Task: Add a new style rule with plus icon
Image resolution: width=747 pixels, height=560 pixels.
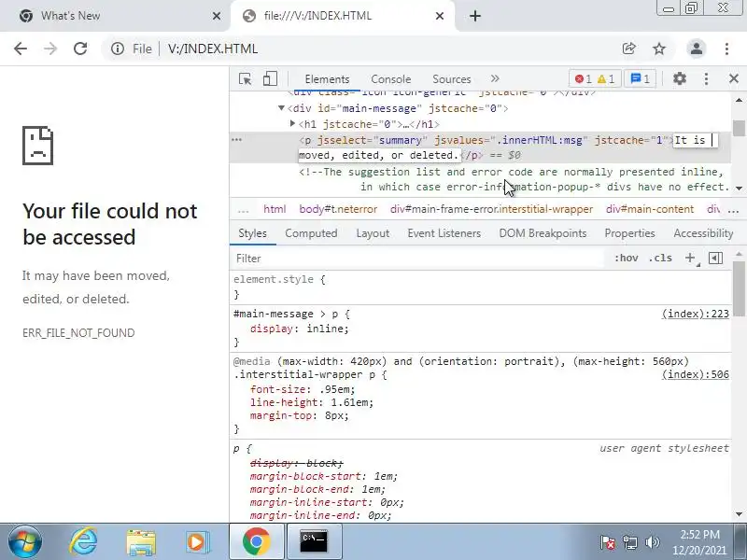Action: 690,259
